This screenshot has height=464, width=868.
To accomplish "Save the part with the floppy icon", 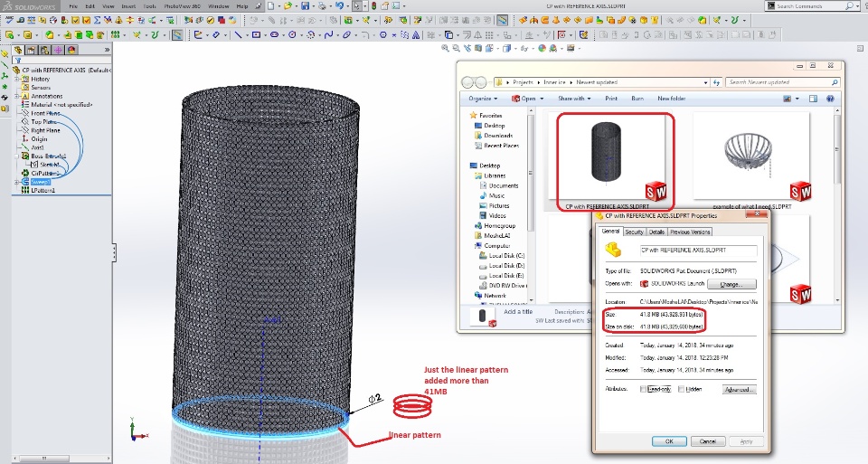I will point(305,6).
